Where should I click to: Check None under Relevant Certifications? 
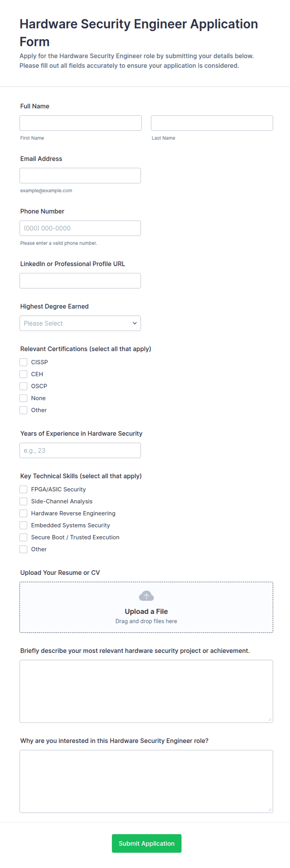(23, 398)
